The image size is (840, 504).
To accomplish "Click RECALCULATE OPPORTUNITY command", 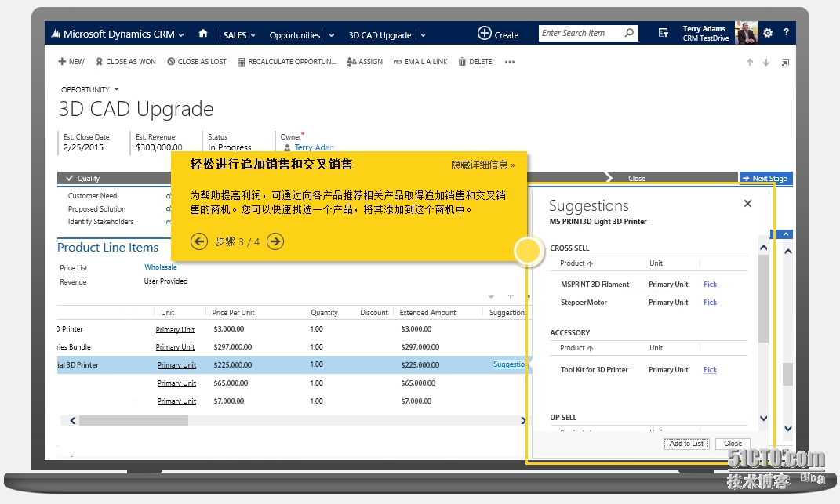I will click(287, 62).
